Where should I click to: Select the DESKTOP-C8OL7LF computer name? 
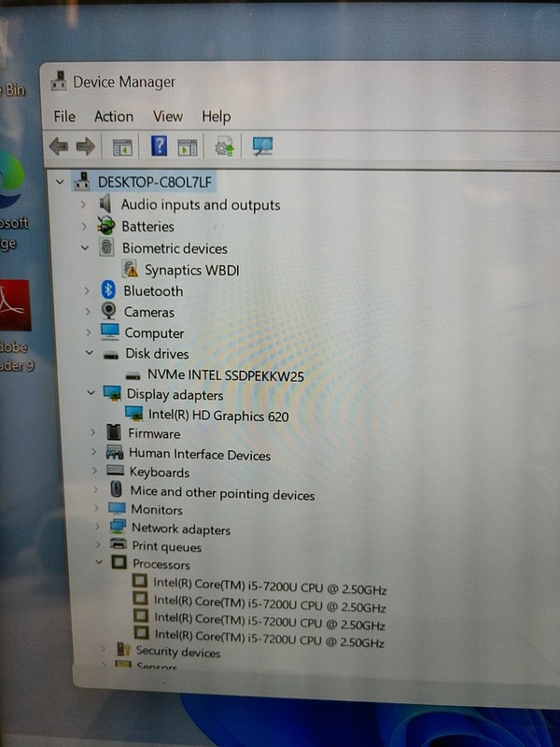click(x=155, y=182)
